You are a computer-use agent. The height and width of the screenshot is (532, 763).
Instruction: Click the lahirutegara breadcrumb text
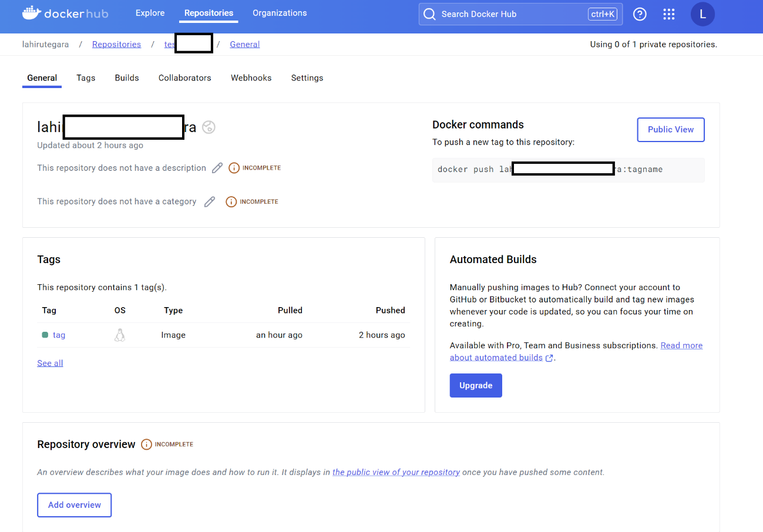point(45,45)
